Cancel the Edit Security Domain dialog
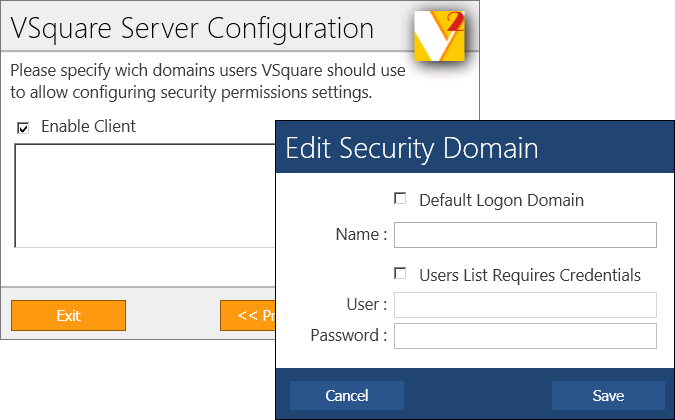 pyautogui.click(x=347, y=395)
